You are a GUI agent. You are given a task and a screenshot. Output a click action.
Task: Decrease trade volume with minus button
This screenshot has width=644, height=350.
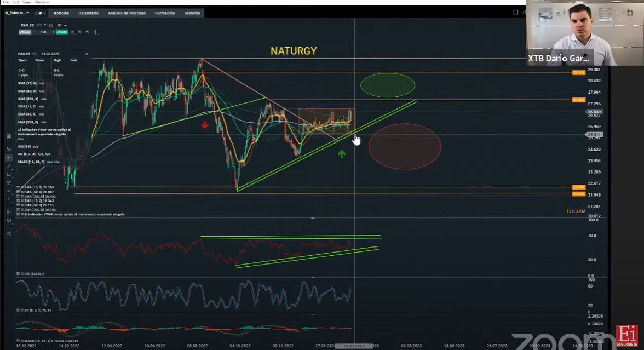[x=34, y=32]
